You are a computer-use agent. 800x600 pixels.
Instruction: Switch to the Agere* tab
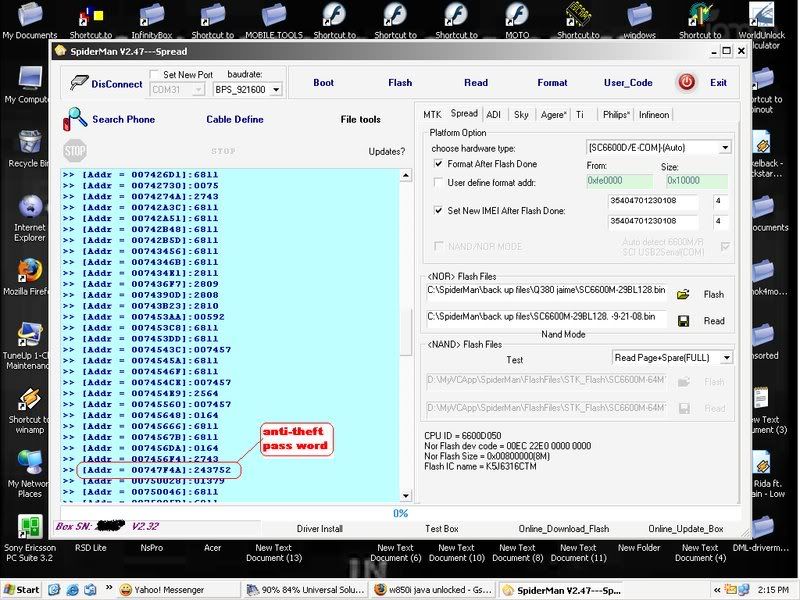coord(554,115)
